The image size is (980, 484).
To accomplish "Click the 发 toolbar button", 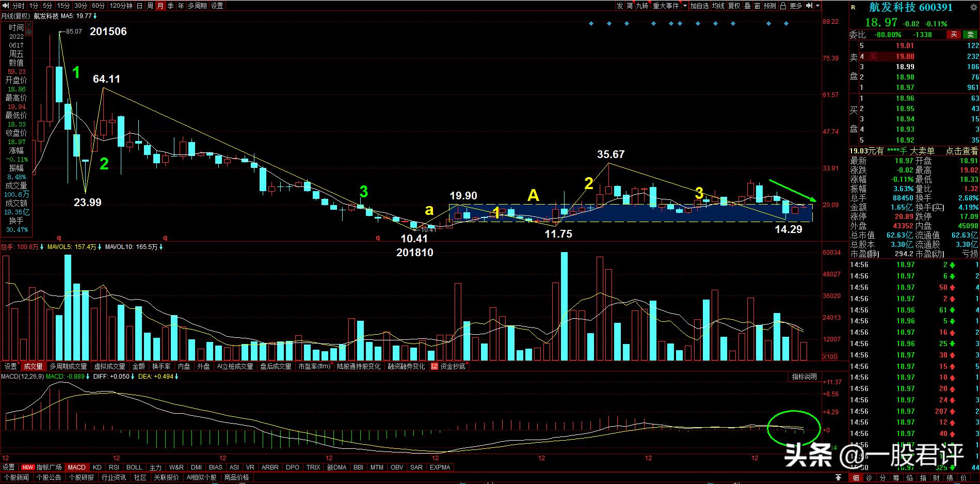I will point(620,6).
